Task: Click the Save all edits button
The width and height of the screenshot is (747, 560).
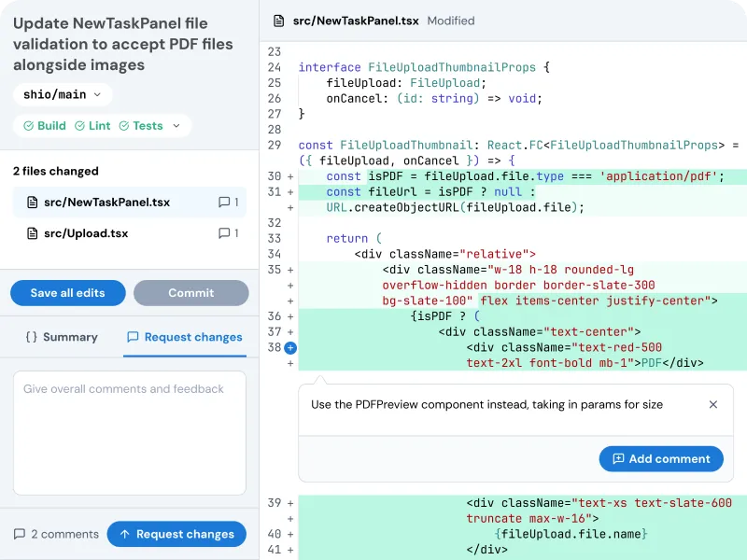Action: (x=67, y=293)
